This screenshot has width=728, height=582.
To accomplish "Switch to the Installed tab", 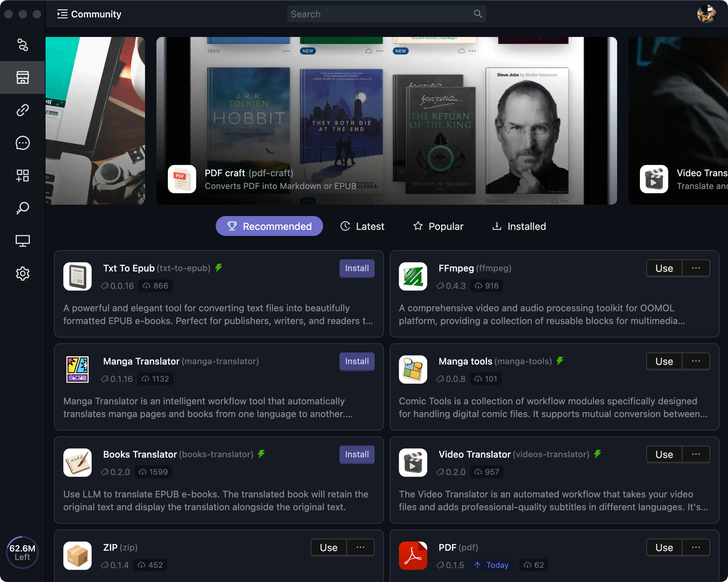I will pos(519,226).
